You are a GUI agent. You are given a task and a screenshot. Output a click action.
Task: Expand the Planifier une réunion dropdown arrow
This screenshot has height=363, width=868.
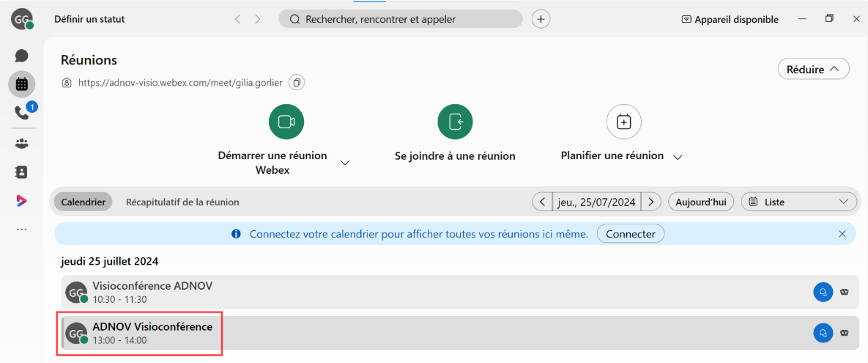tap(678, 158)
